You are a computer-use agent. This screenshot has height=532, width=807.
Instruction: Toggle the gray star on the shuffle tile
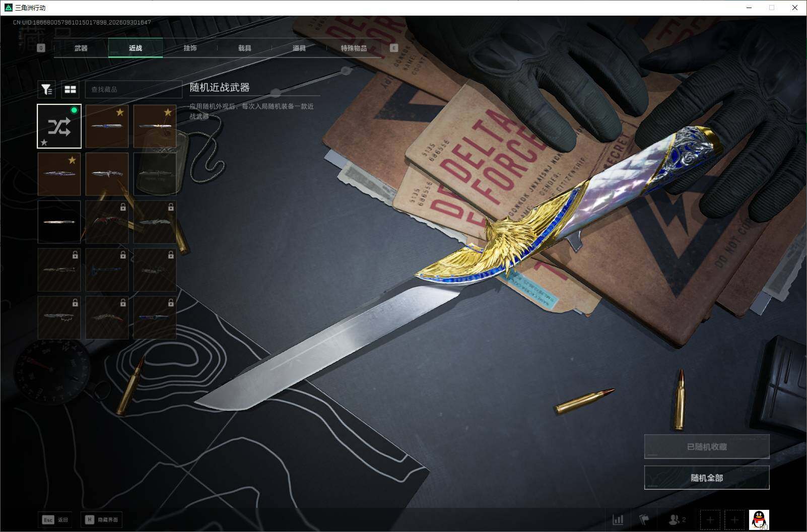pos(44,143)
